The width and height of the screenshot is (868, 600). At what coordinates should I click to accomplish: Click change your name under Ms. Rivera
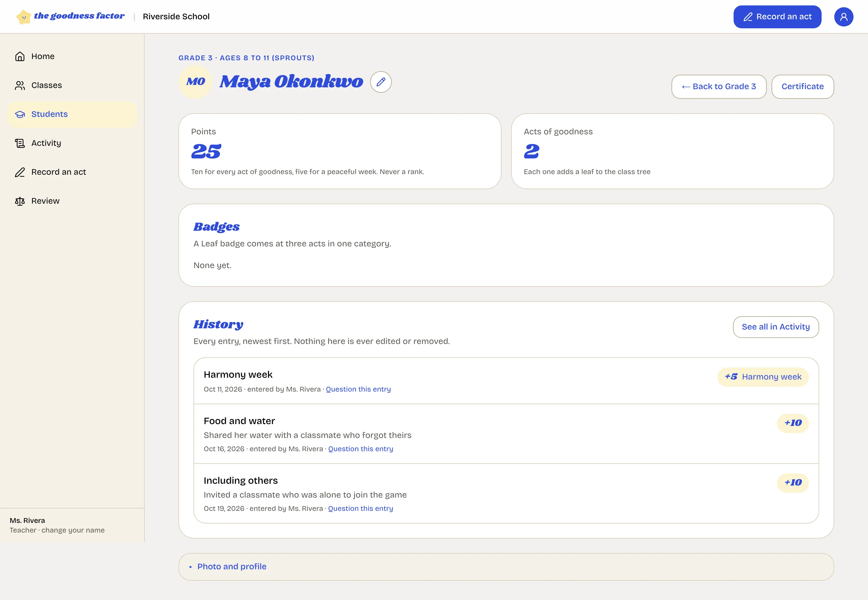[x=73, y=530]
